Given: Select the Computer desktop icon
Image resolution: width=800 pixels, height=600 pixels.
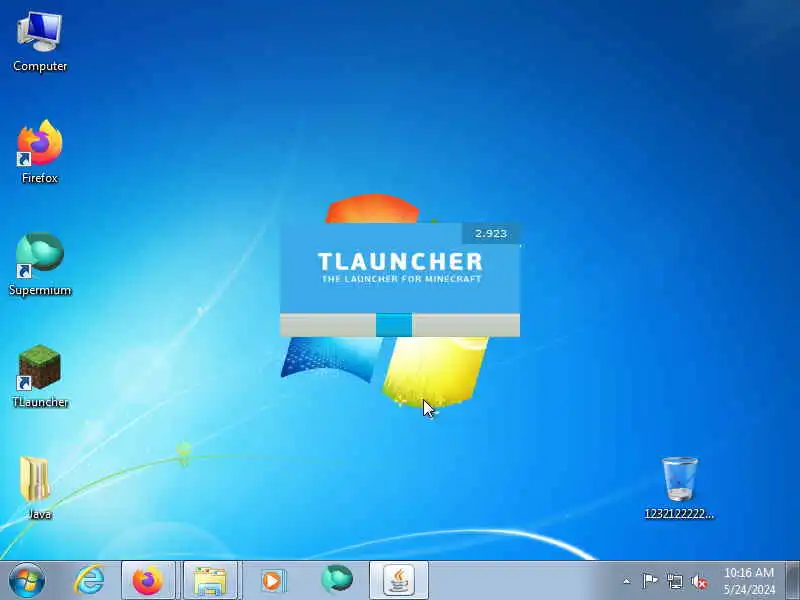Looking at the screenshot, I should coord(40,42).
